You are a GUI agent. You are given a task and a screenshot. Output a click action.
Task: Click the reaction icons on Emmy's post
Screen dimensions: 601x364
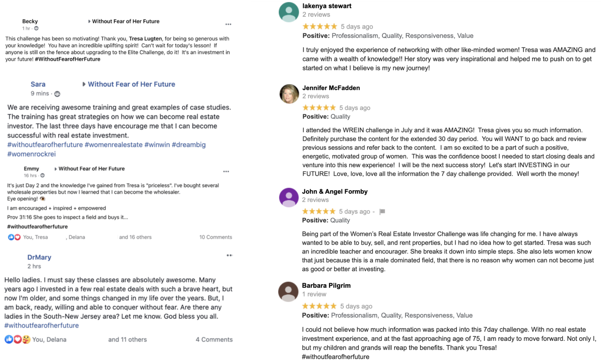coord(14,237)
